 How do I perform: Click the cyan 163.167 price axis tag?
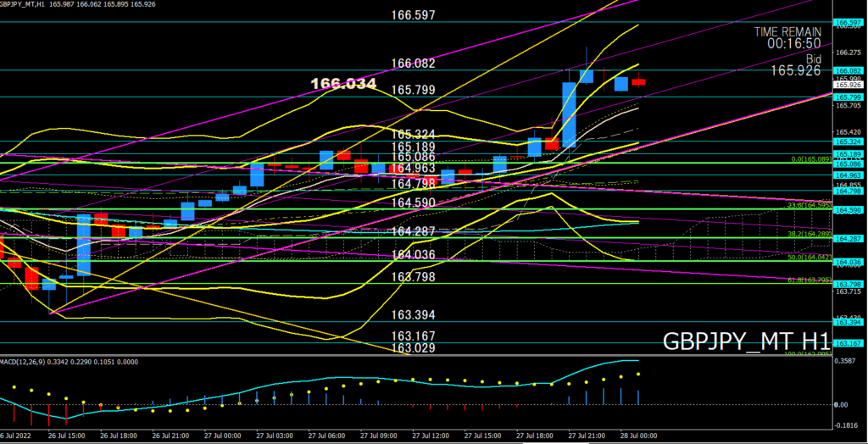847,343
